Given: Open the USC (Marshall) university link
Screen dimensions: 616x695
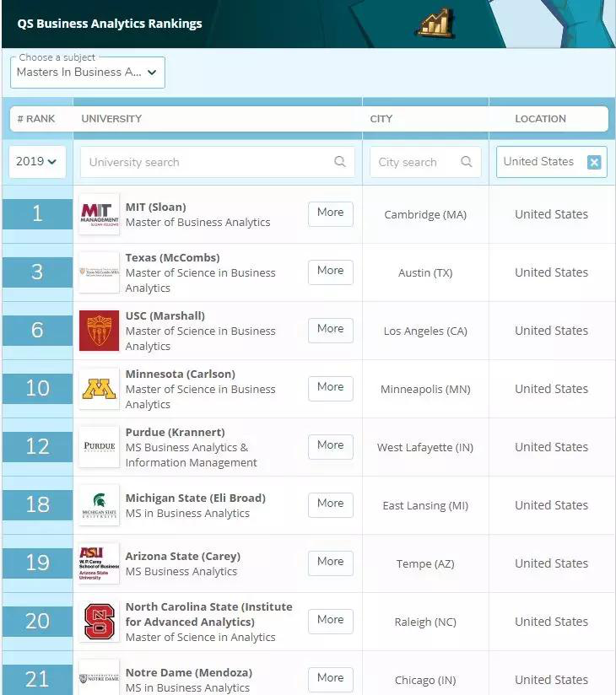Looking at the screenshot, I should pyautogui.click(x=165, y=315).
